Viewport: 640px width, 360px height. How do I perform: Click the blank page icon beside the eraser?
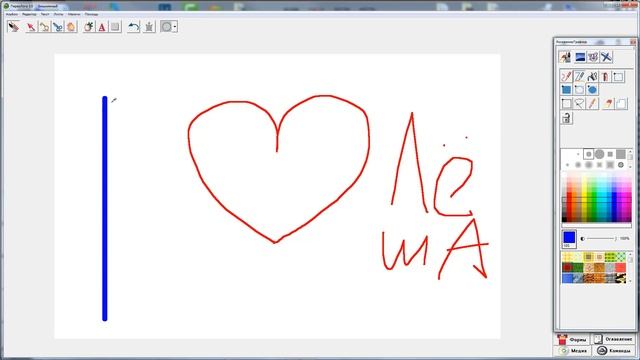(621, 104)
